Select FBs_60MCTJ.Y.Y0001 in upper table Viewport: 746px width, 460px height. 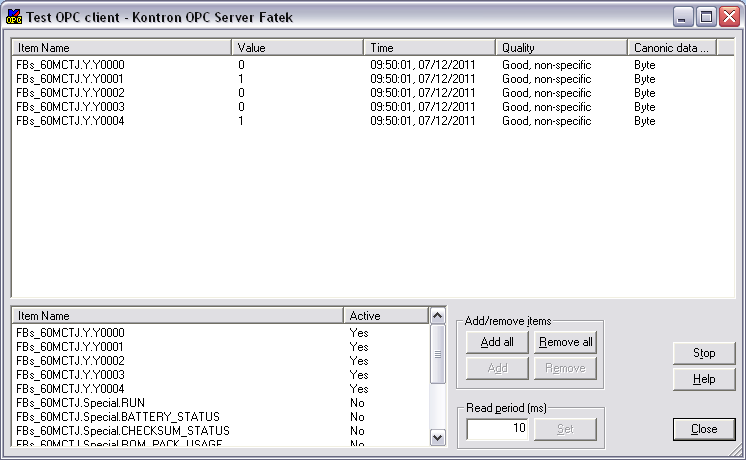click(x=70, y=78)
